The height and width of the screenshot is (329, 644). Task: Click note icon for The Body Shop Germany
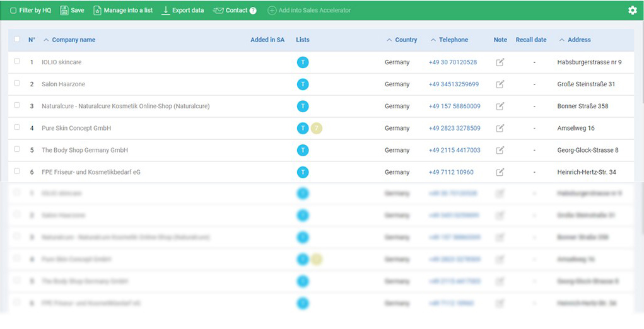coord(500,151)
